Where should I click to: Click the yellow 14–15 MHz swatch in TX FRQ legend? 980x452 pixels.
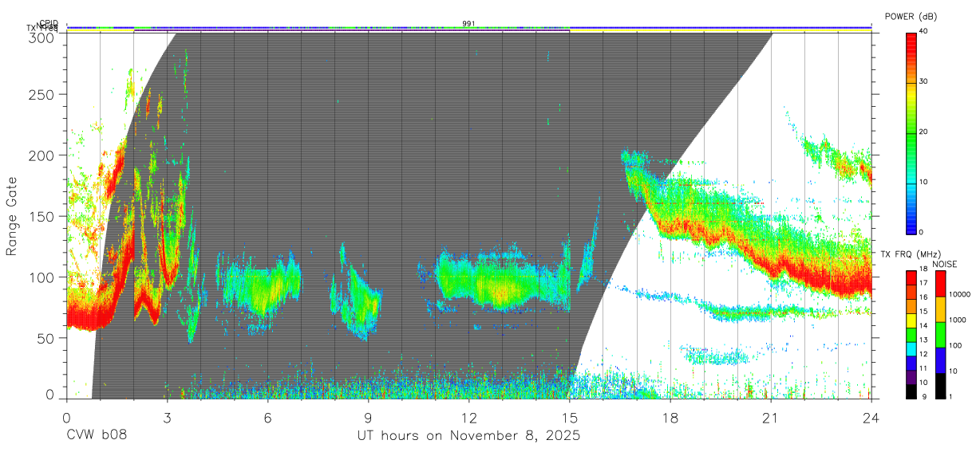coord(911,320)
